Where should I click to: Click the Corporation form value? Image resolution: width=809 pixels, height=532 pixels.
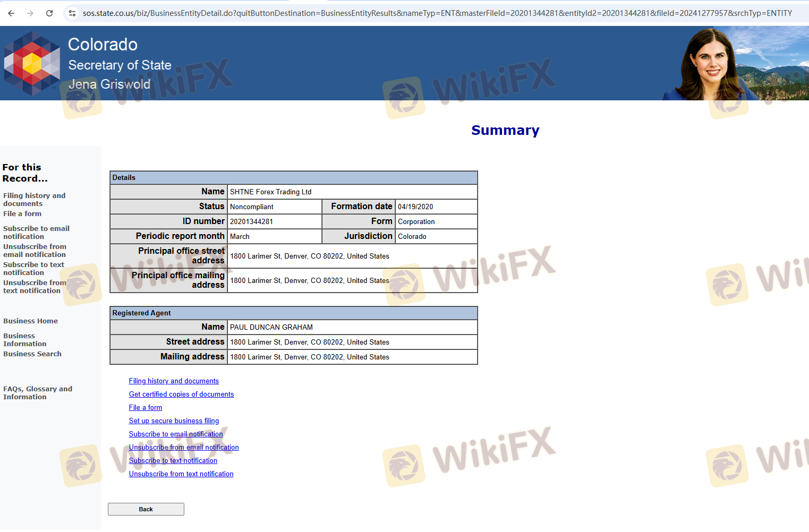click(x=416, y=222)
